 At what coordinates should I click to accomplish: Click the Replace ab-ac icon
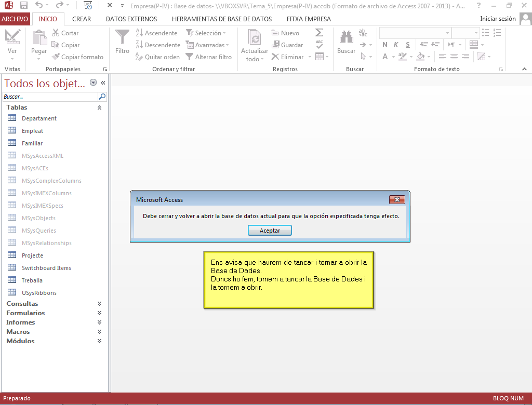click(363, 33)
